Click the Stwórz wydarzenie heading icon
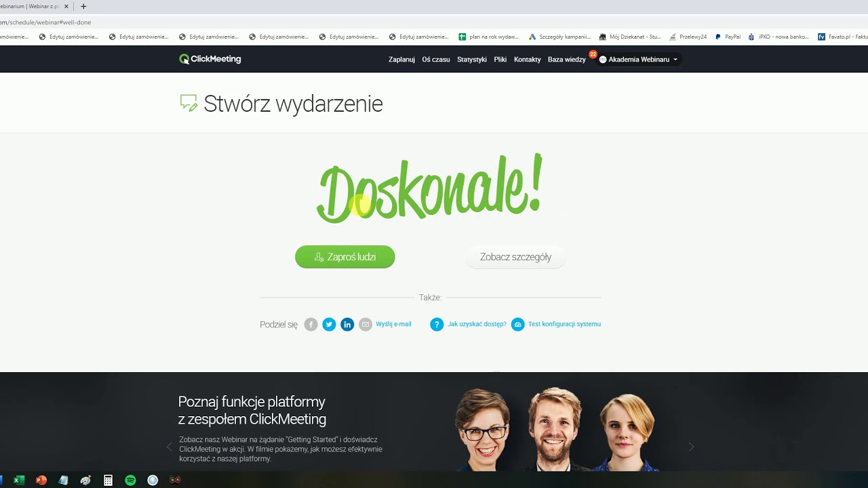The width and height of the screenshot is (868, 488). pyautogui.click(x=189, y=103)
